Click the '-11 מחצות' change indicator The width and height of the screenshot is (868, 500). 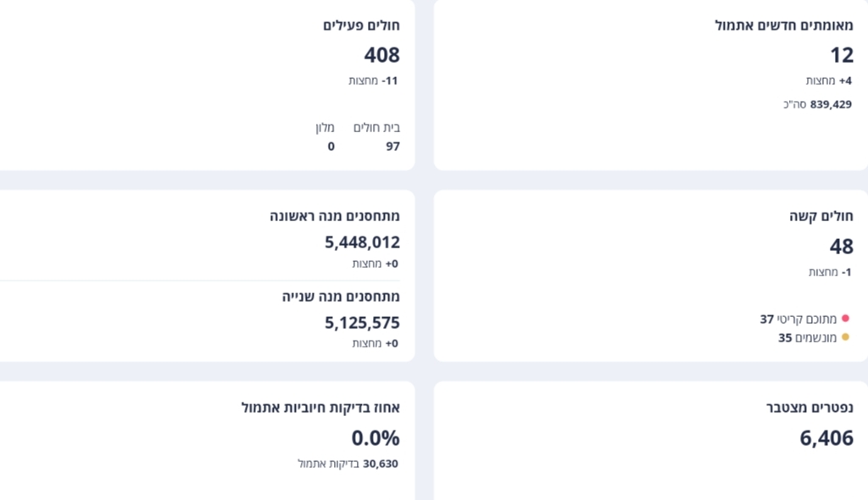373,81
